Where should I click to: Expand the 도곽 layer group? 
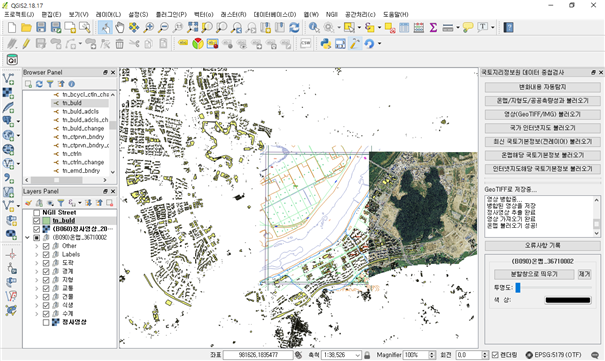tap(37, 263)
